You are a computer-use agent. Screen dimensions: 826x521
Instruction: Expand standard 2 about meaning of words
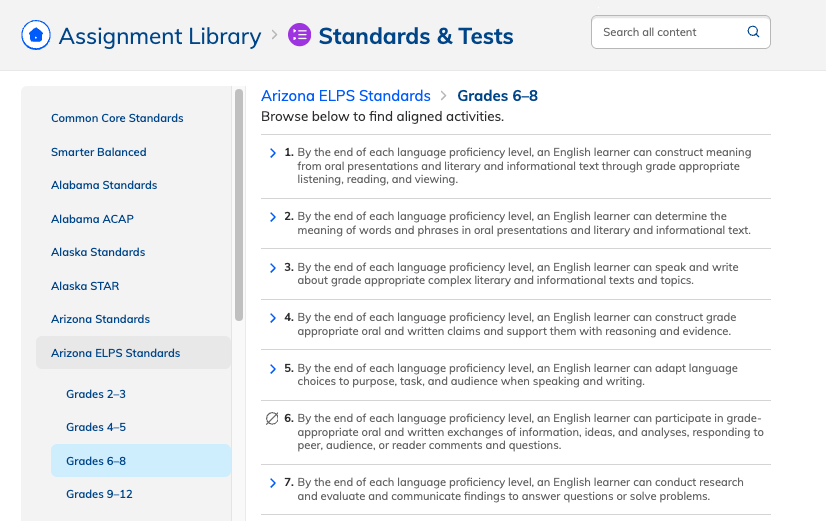(x=273, y=216)
